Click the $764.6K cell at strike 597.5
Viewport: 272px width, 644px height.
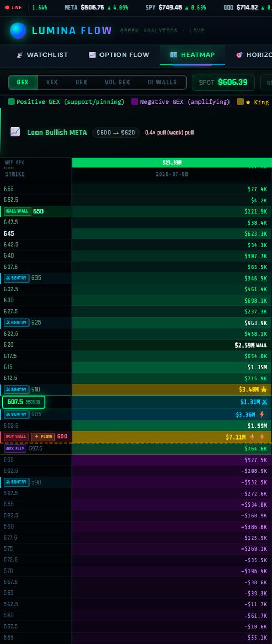click(172, 448)
